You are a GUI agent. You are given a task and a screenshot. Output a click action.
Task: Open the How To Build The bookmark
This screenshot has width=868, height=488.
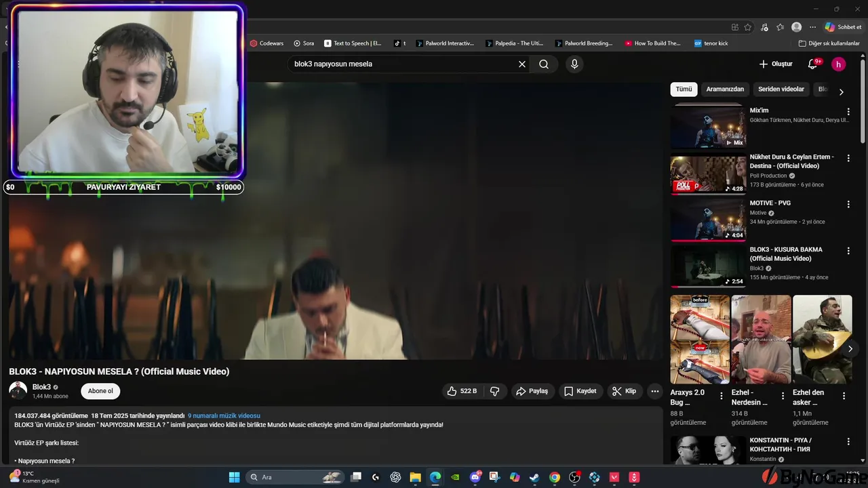(x=653, y=43)
